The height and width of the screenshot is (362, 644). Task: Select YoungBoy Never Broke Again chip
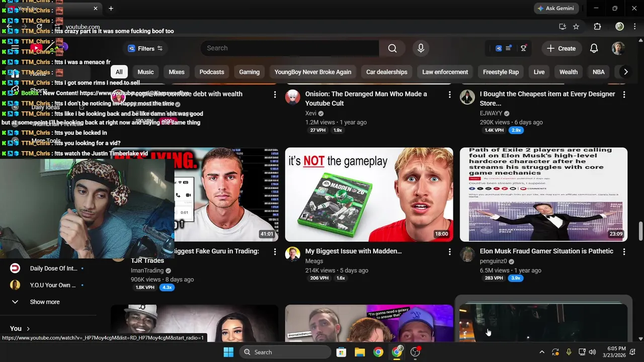pos(313,72)
